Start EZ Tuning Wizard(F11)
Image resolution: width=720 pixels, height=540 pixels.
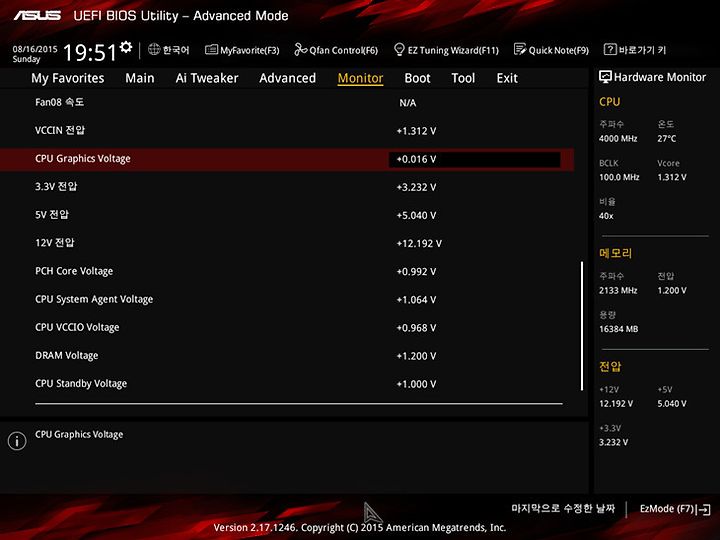click(446, 50)
